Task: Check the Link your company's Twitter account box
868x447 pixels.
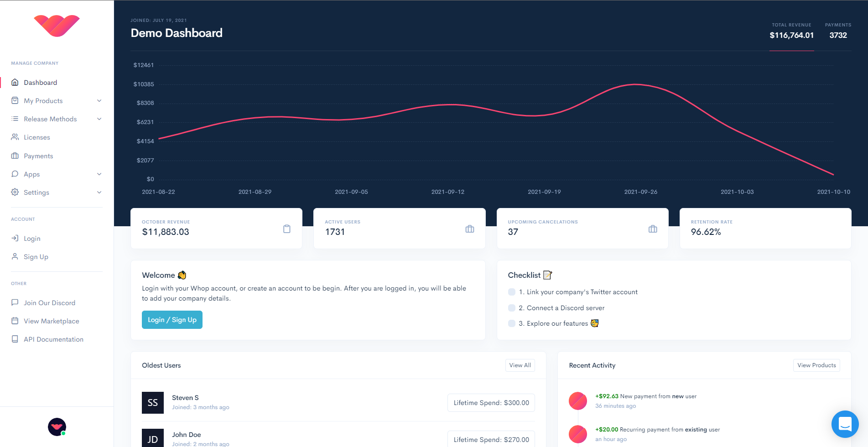Action: point(512,292)
